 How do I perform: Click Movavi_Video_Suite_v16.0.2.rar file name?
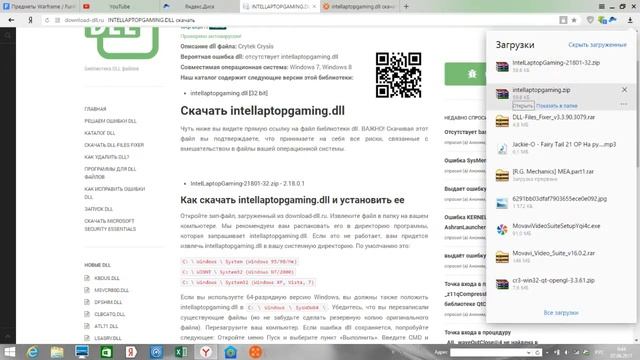553,253
